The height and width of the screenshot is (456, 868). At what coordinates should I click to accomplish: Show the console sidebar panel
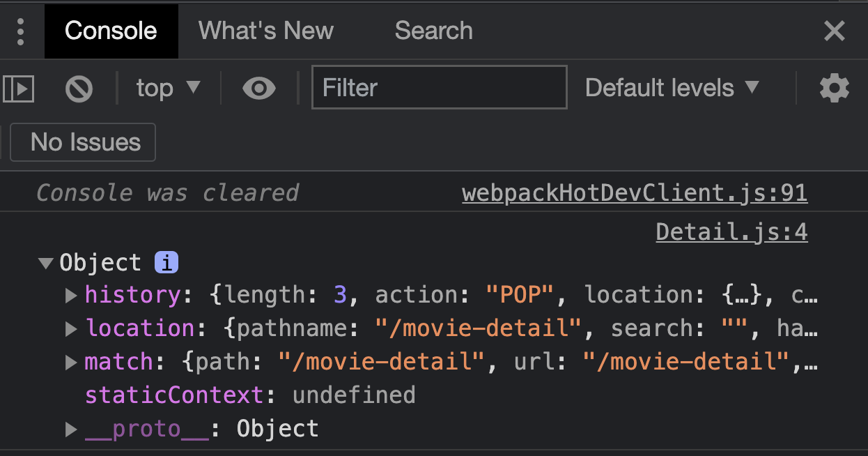pyautogui.click(x=19, y=89)
